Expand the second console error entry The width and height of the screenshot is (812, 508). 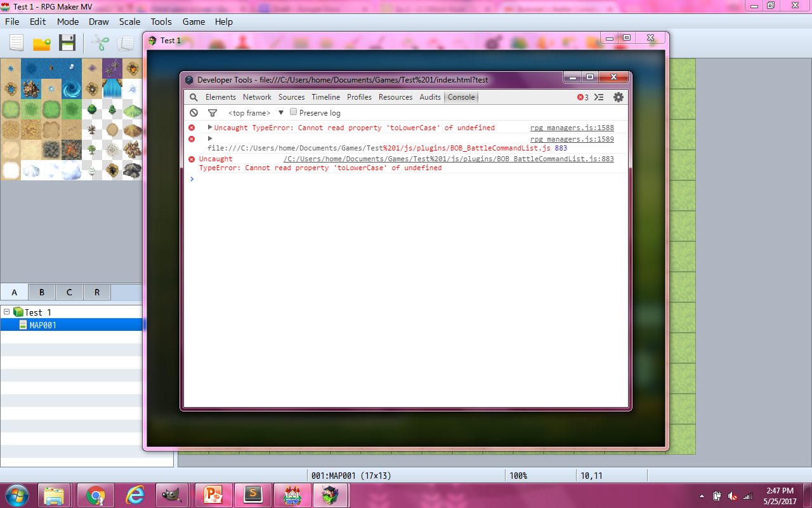tap(210, 138)
